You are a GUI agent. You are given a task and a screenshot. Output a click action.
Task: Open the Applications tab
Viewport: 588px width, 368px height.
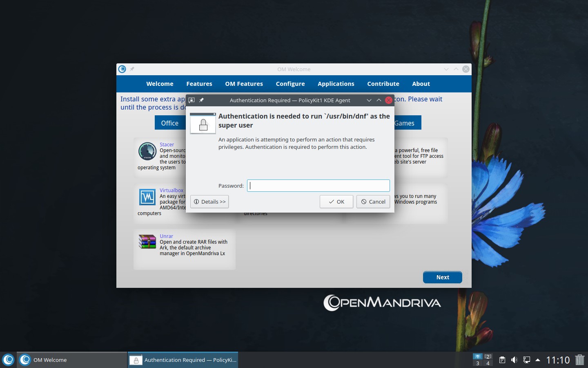point(336,84)
